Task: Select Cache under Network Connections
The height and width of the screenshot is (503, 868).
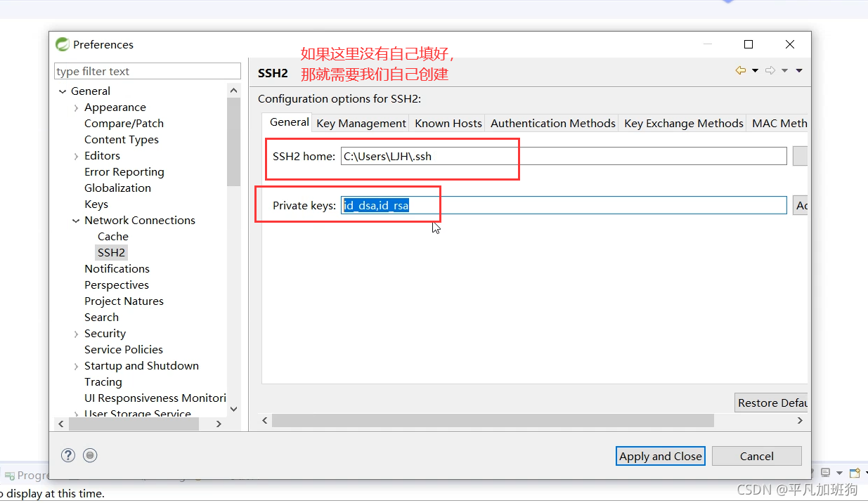Action: (113, 237)
